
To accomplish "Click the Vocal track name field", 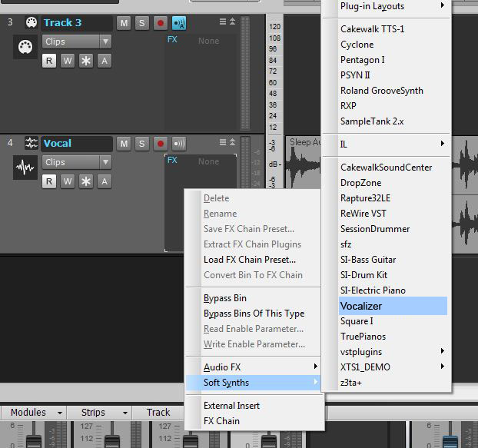I will (x=76, y=143).
